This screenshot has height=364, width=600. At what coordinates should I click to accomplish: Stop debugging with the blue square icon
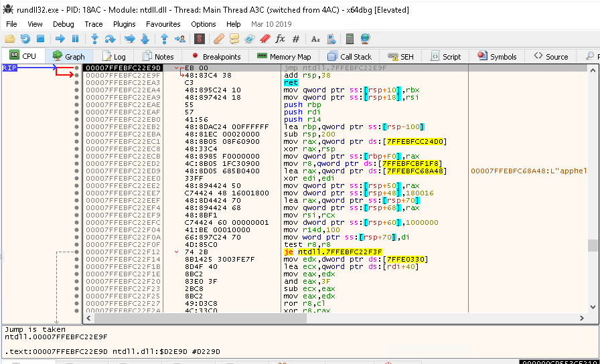point(41,39)
